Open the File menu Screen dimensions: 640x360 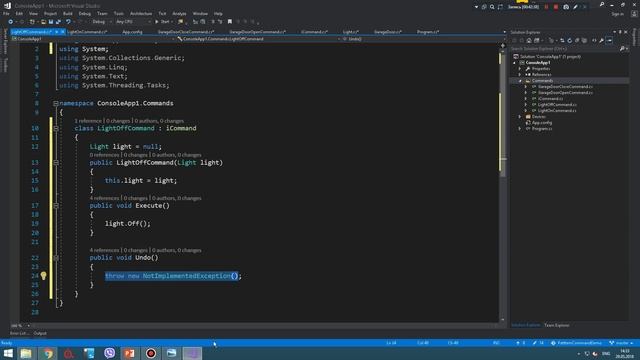(6, 13)
